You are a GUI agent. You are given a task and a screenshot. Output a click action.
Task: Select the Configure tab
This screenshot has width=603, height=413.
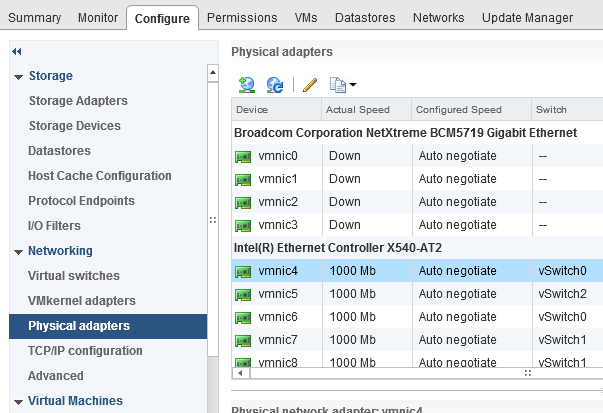click(x=162, y=18)
